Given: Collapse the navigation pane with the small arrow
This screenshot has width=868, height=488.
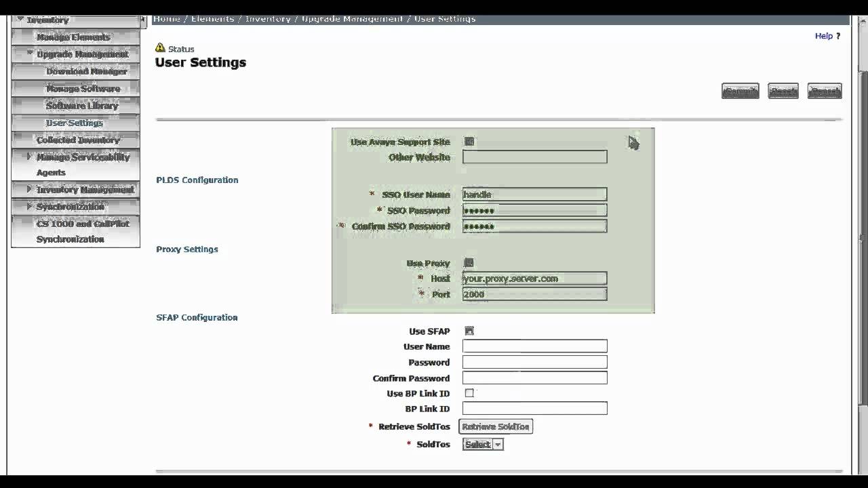Looking at the screenshot, I should point(143,21).
